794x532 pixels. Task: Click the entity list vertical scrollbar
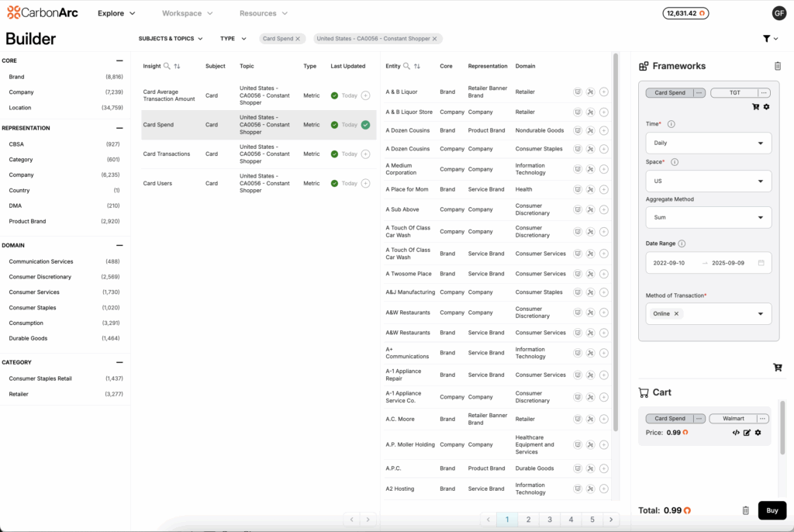(x=615, y=242)
